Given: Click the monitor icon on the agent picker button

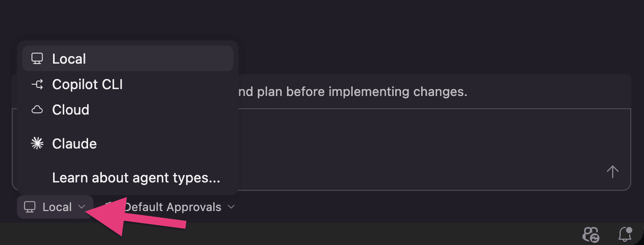Looking at the screenshot, I should (30, 207).
